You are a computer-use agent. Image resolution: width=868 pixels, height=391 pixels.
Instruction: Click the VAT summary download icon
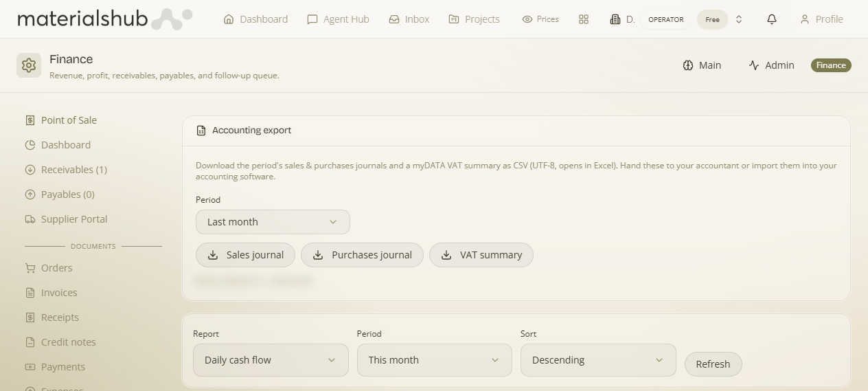point(446,255)
